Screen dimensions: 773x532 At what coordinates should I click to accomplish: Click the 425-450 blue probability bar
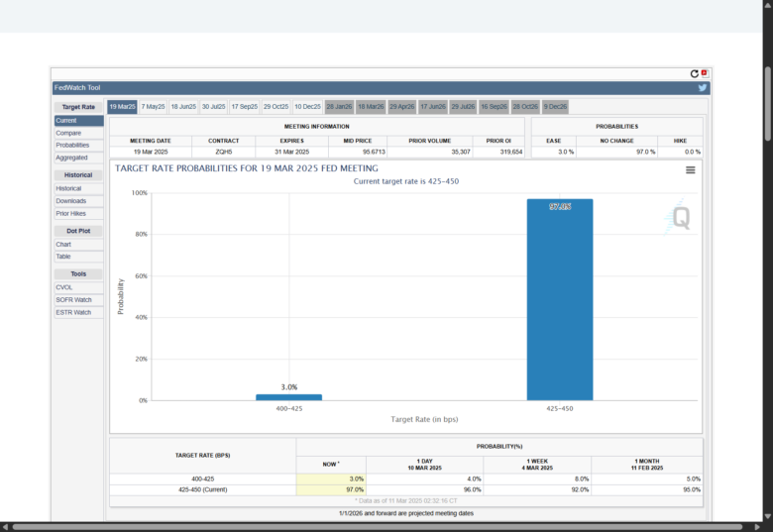coord(560,299)
